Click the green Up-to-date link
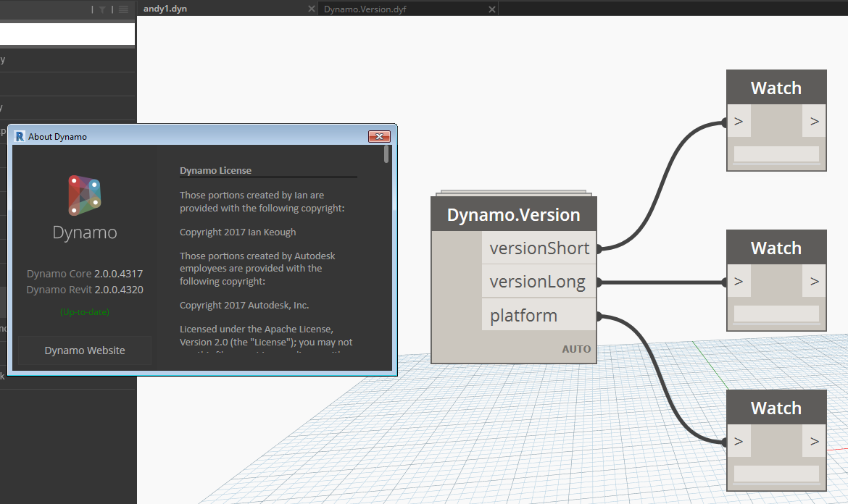The image size is (848, 504). pyautogui.click(x=84, y=311)
